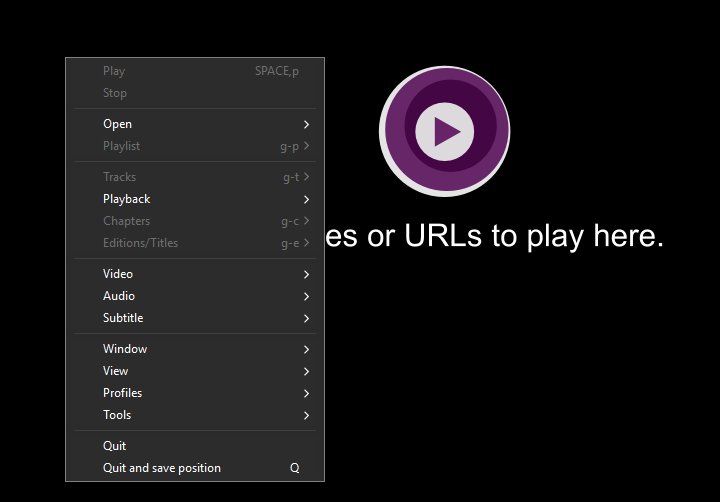Open the Open submenu

[x=195, y=124]
